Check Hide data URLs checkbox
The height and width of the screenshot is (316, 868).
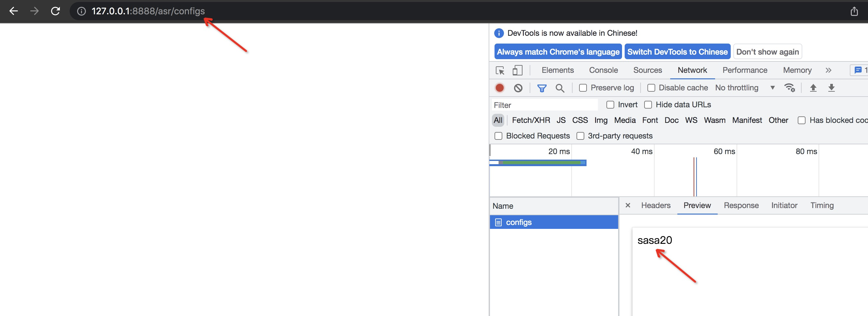pos(648,105)
